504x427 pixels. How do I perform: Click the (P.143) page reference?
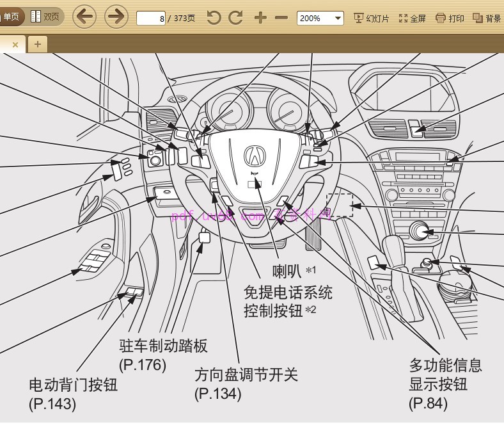(52, 404)
